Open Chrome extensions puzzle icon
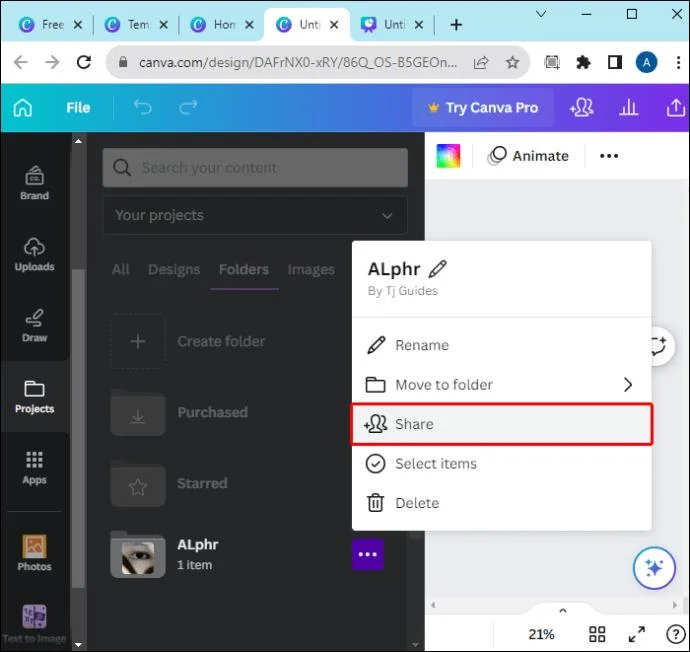Image resolution: width=690 pixels, height=652 pixels. pos(583,62)
